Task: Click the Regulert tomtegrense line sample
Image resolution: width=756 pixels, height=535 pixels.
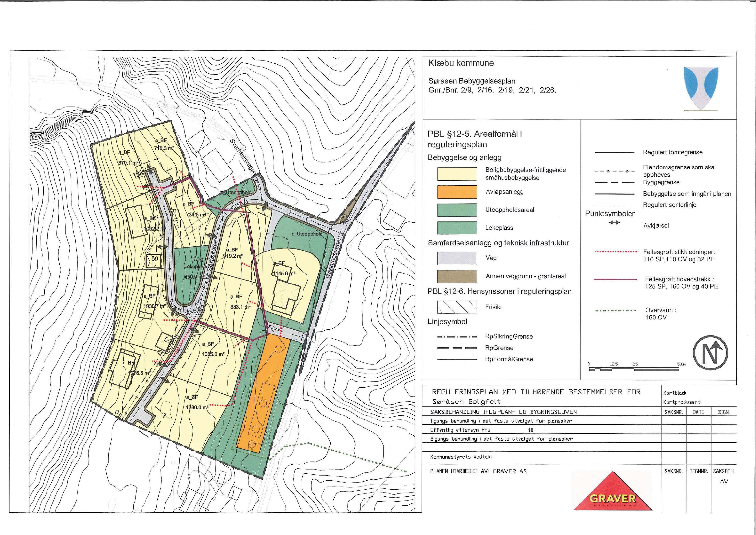Action: tap(614, 153)
